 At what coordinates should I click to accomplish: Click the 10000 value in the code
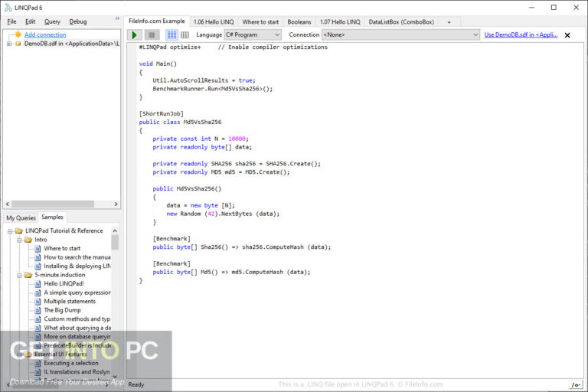pos(237,139)
